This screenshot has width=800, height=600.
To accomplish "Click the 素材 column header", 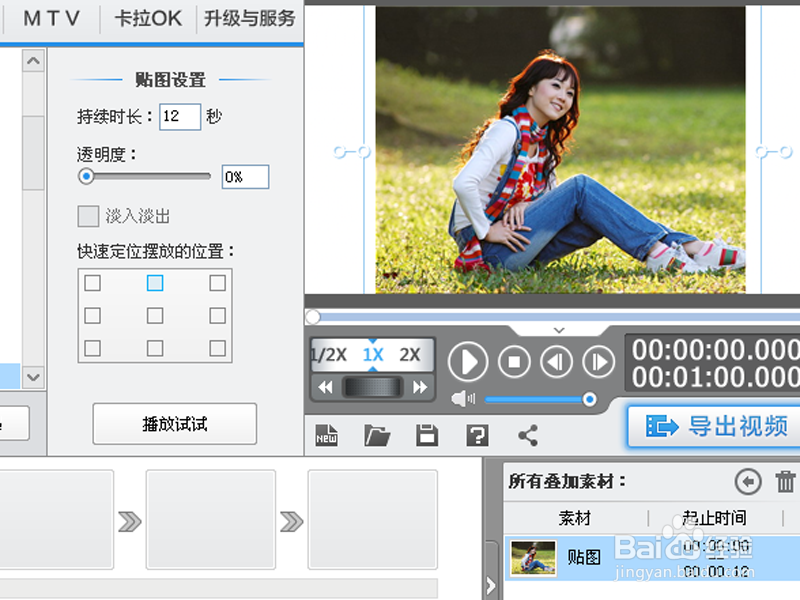I will [575, 518].
